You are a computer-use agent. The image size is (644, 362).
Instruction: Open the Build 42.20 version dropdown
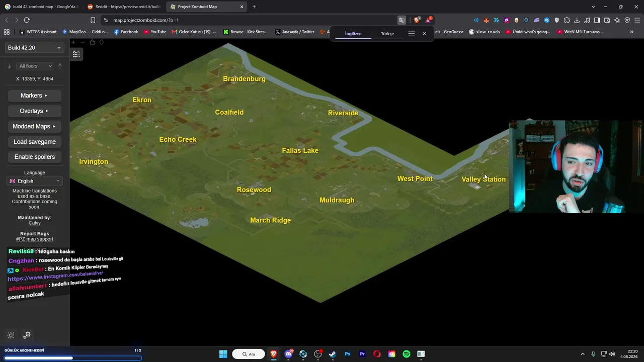tap(34, 48)
